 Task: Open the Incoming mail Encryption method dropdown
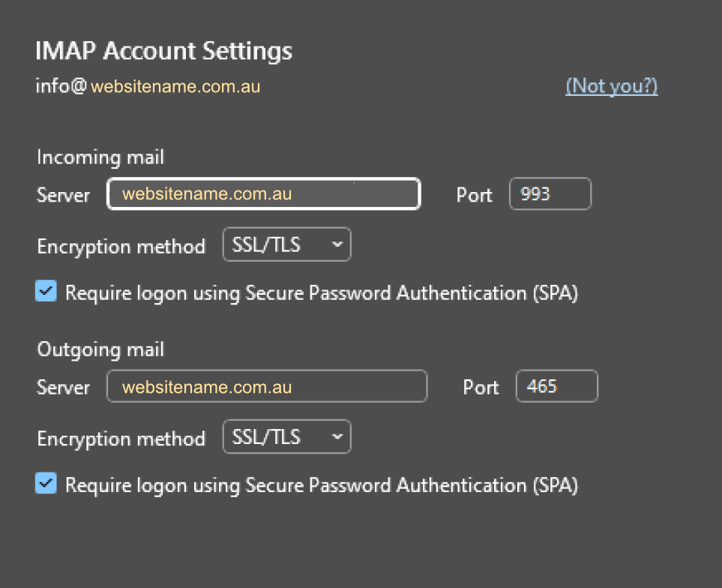[x=287, y=244]
